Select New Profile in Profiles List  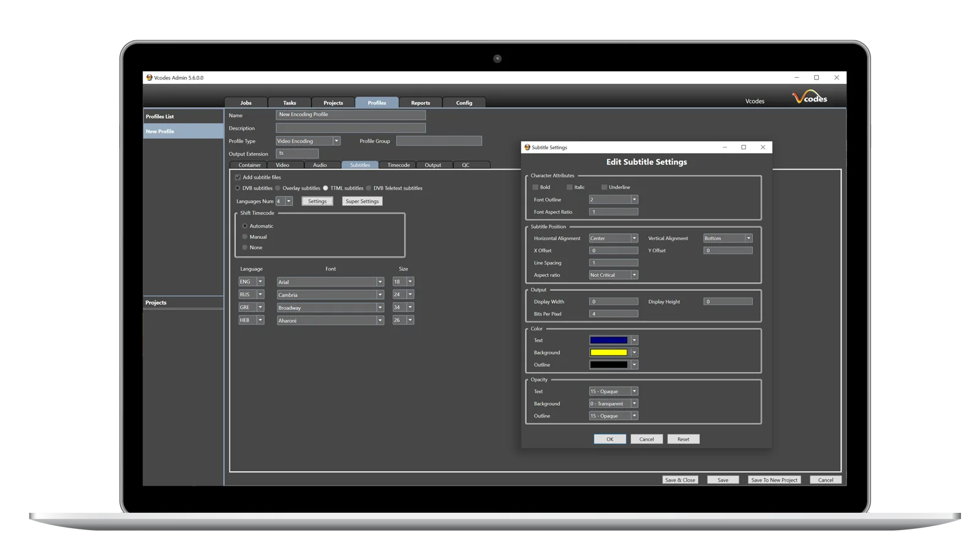(x=183, y=132)
